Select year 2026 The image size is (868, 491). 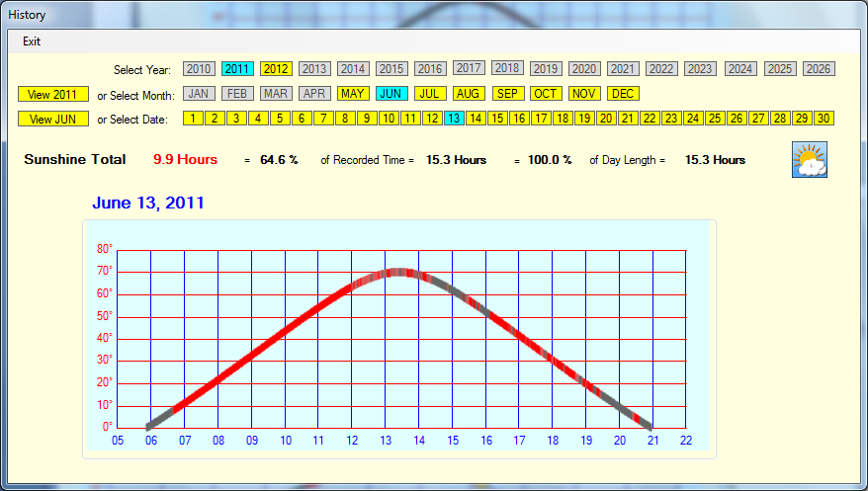tap(819, 69)
